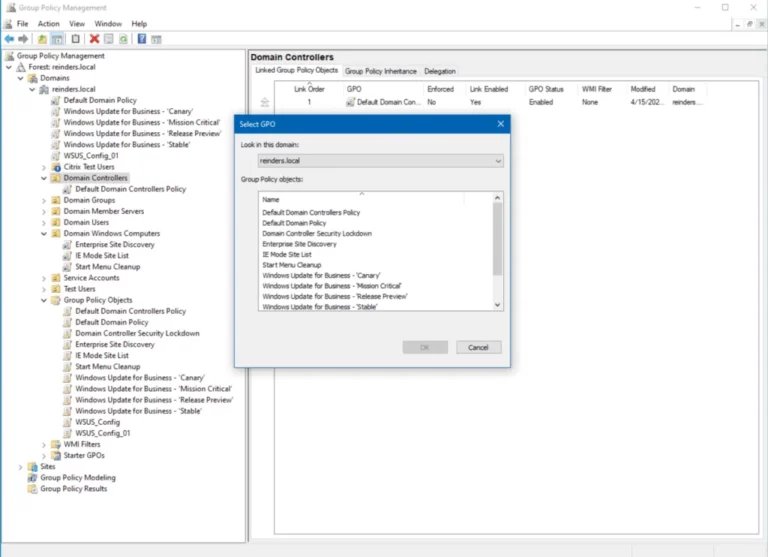
Task: Select Domain Users OU in tree
Action: point(86,222)
